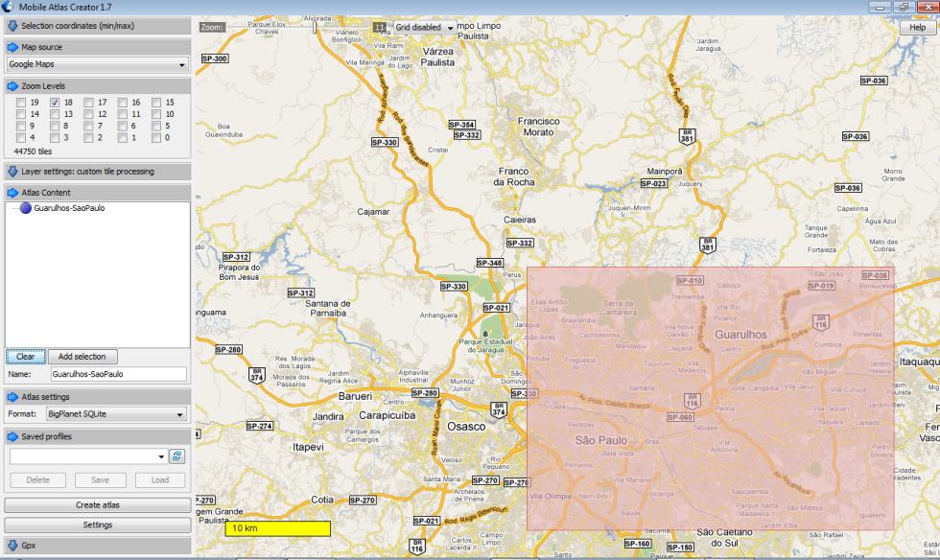Click the Caieiras map label
This screenshot has width=940, height=560.
coord(520,220)
